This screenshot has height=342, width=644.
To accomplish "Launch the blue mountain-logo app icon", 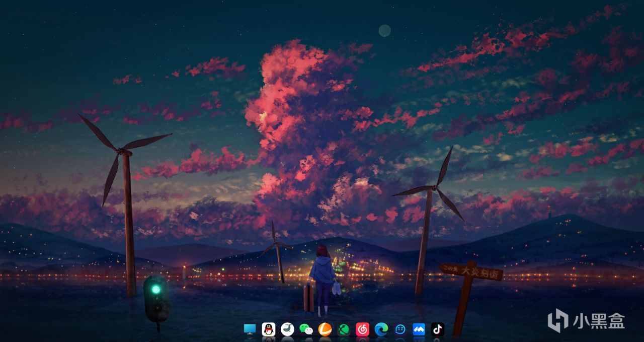I will [419, 329].
